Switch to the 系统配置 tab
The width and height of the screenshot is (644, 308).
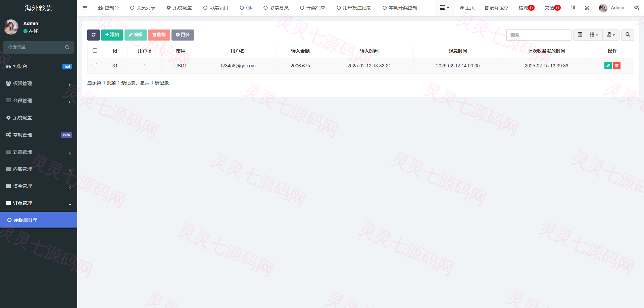pos(179,8)
